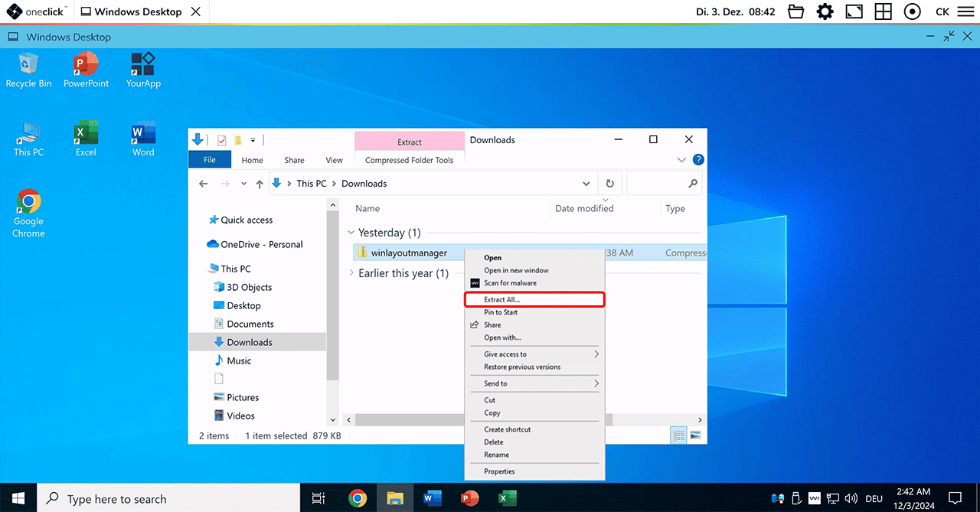Screen dimensions: 980x512
Task: Switch to details view layout
Action: click(678, 435)
